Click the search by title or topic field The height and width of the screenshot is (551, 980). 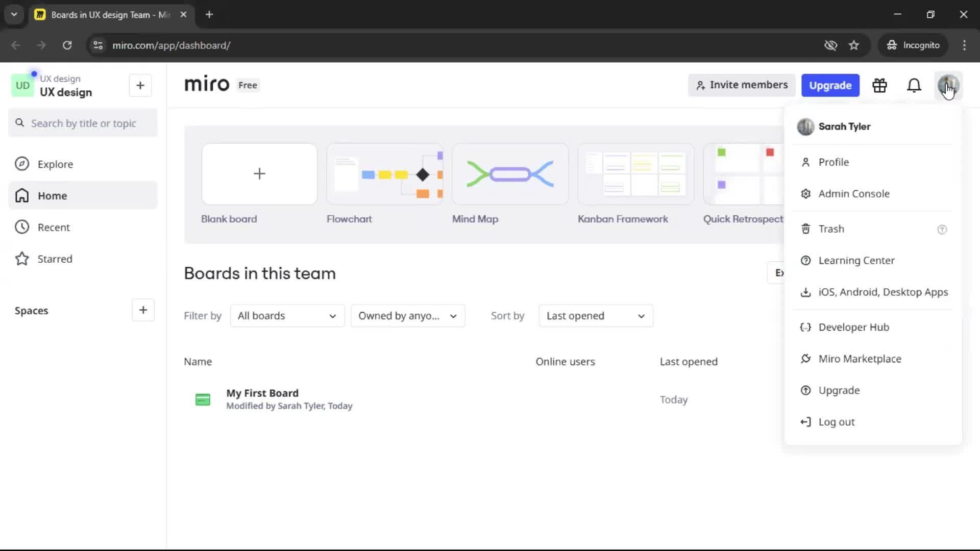point(83,123)
